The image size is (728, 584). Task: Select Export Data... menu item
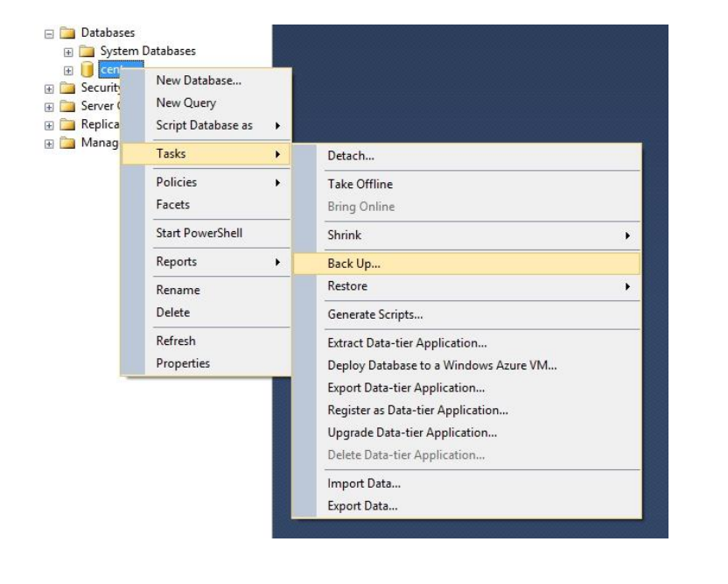coord(362,505)
